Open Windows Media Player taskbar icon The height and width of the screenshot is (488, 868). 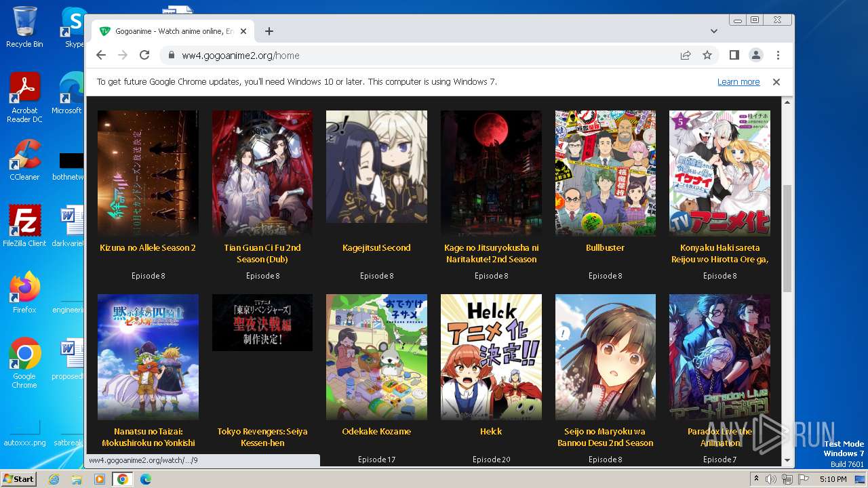click(100, 479)
